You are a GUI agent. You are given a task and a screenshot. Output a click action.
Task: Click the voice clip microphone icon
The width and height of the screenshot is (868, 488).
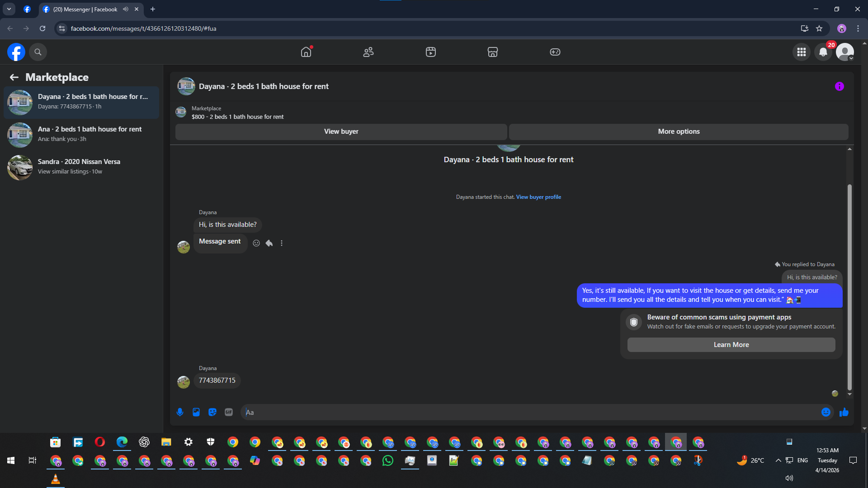pyautogui.click(x=180, y=412)
